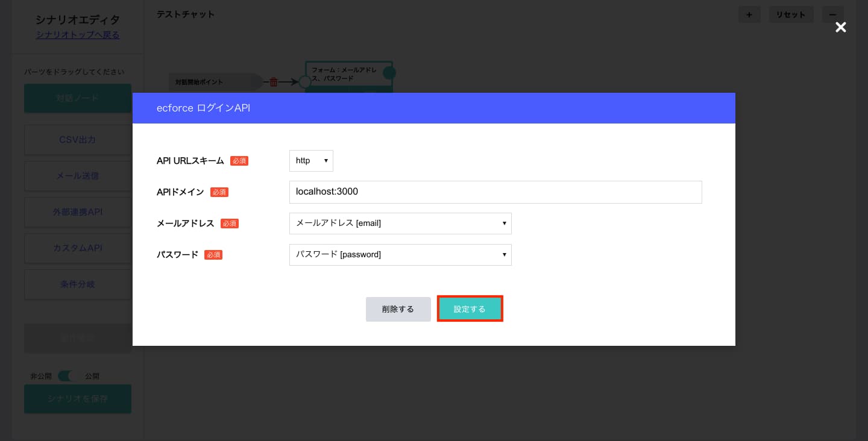The height and width of the screenshot is (441, 868).
Task: Click inside the APIドメイン input field
Action: tap(495, 192)
